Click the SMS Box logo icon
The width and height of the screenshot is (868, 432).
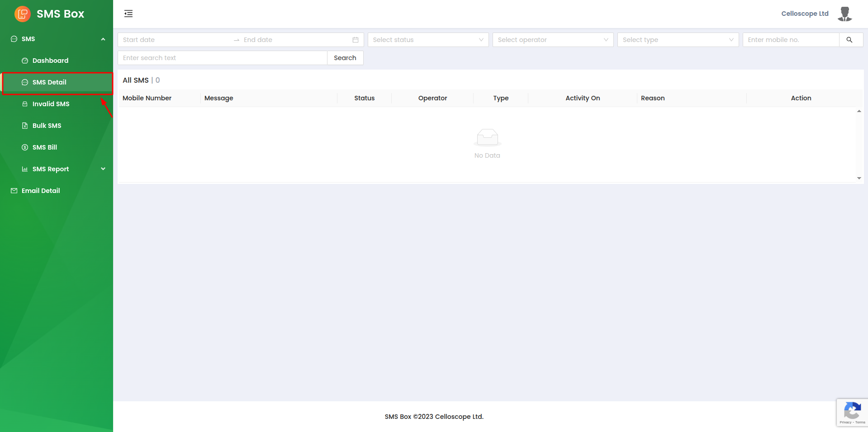click(22, 14)
